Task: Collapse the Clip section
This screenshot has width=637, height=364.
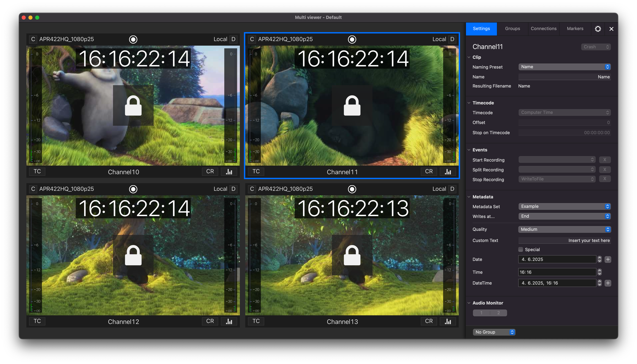Action: point(469,57)
